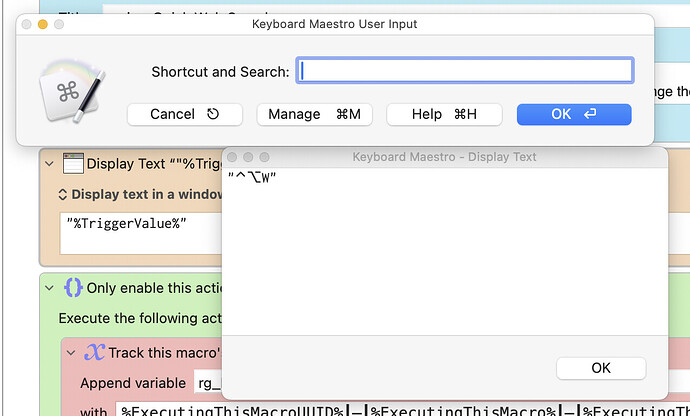
Task: Click the Append variable name field
Action: tap(208, 383)
